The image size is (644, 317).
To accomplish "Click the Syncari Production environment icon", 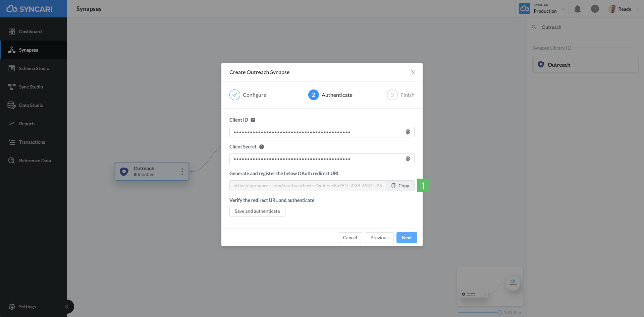I will (x=525, y=9).
